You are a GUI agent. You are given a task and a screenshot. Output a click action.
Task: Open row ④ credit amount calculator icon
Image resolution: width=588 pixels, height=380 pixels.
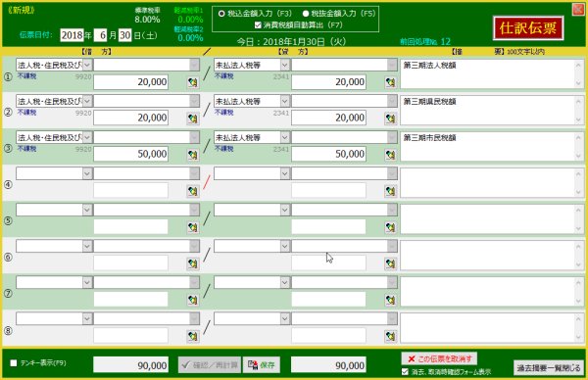(x=390, y=191)
